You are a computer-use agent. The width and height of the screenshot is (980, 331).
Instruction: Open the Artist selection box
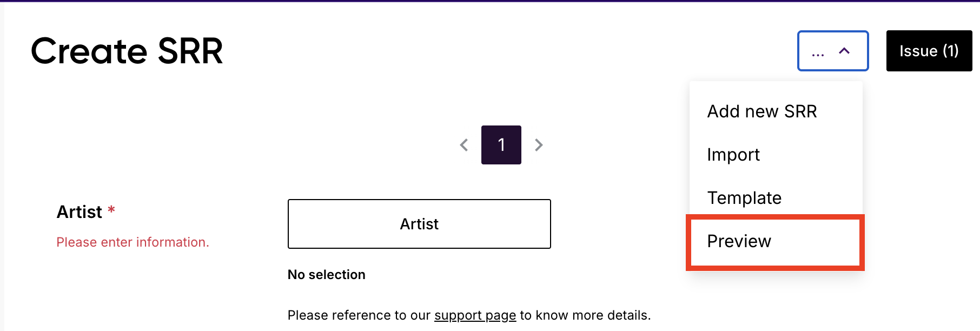pyautogui.click(x=419, y=224)
